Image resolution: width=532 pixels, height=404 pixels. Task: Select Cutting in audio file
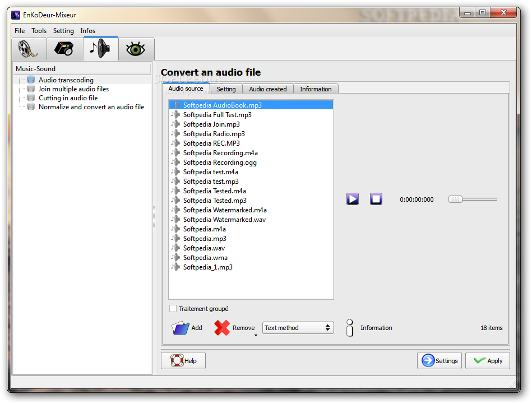click(68, 97)
